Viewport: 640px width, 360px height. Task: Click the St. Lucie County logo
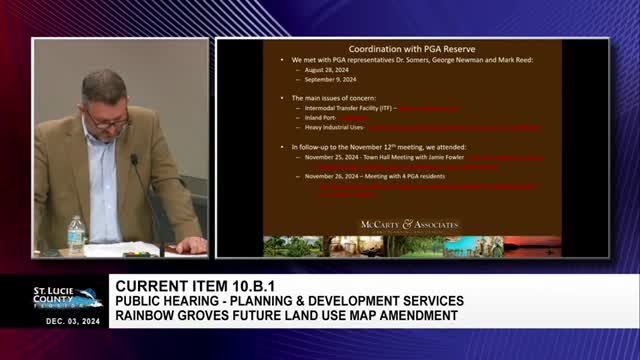pyautogui.click(x=67, y=298)
